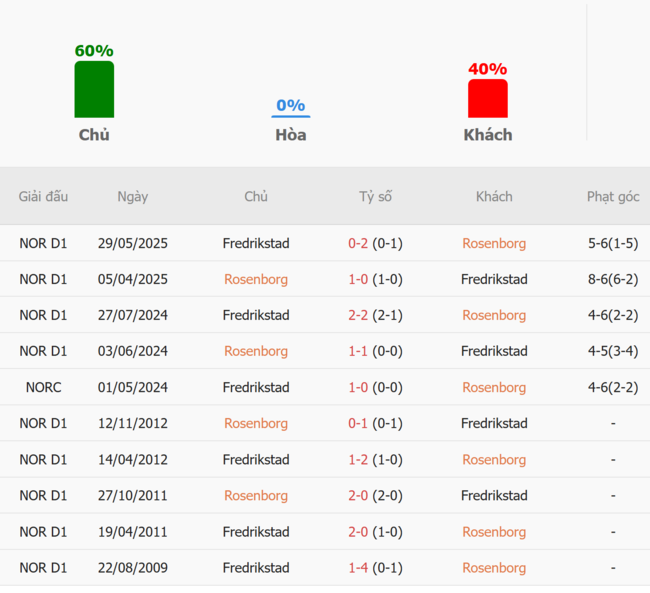Select date 14/04/2012

coord(133,459)
